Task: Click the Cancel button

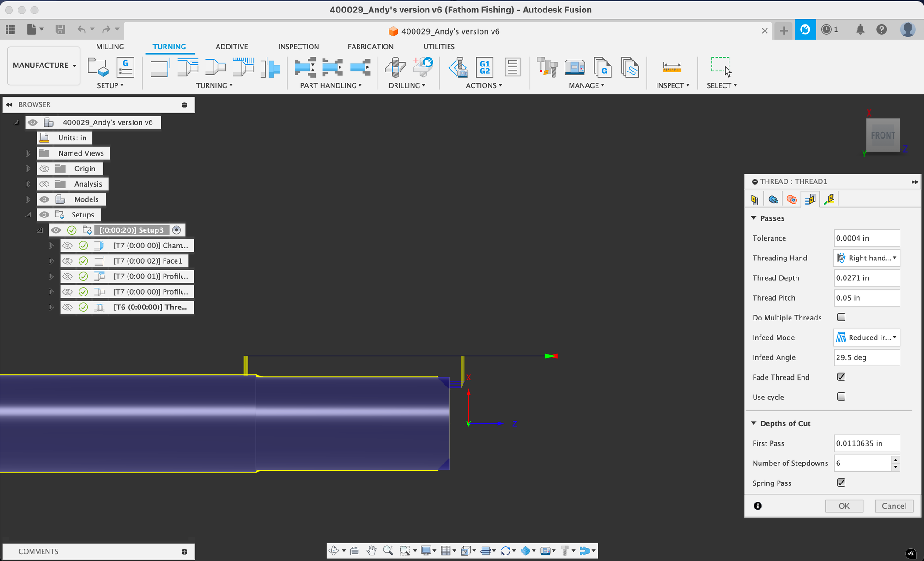Action: (894, 506)
